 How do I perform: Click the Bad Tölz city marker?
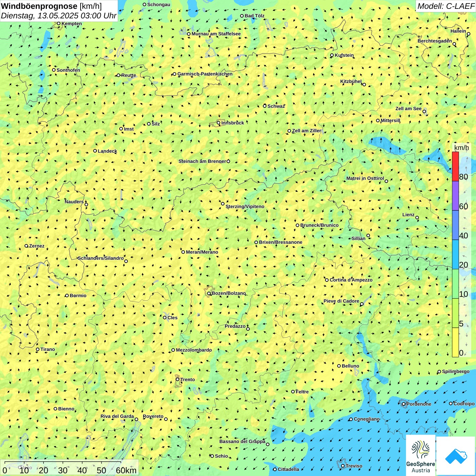[x=242, y=16]
